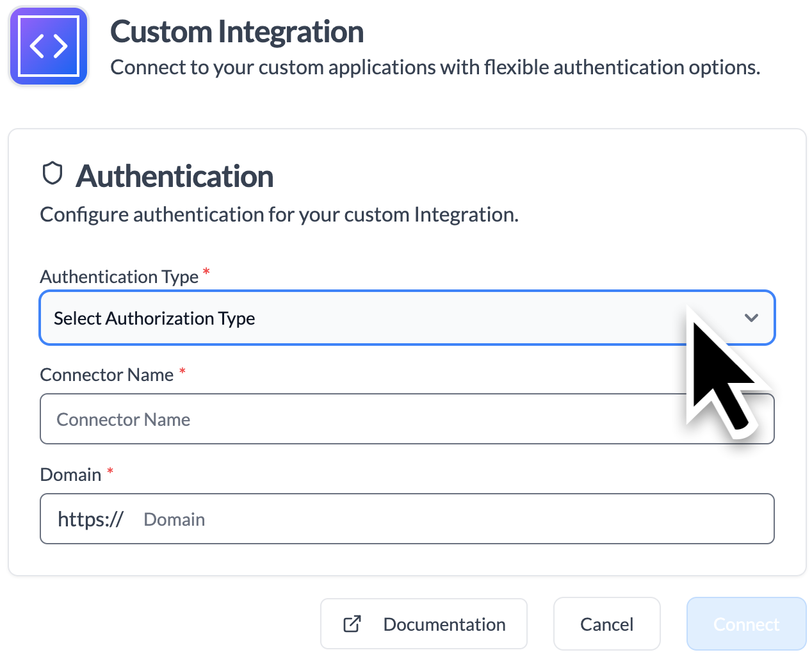
Task: Click the red asterisk beside Authentication Type
Action: click(206, 272)
